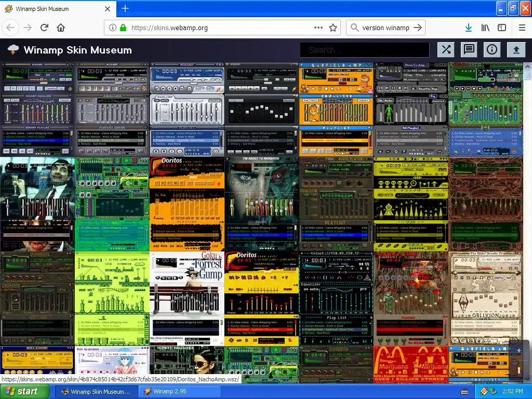Click the browser home icon
This screenshot has width=532, height=399.
(x=61, y=28)
